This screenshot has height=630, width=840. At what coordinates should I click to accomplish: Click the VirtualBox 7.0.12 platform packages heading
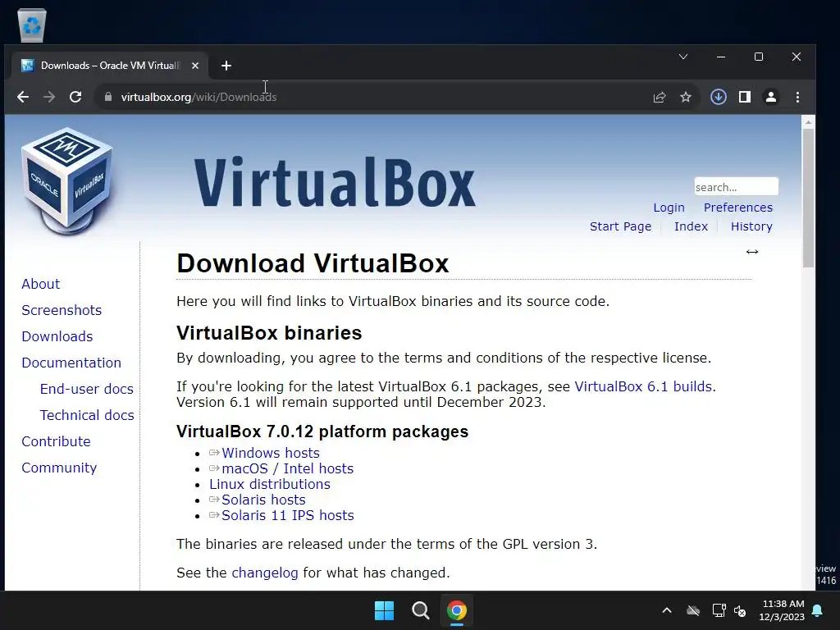[322, 431]
